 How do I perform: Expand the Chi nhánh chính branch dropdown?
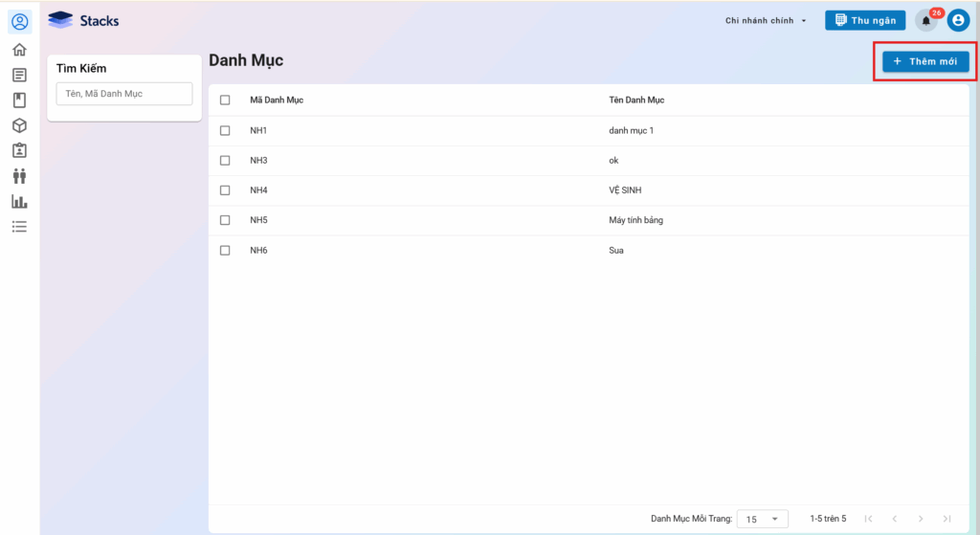coord(766,21)
